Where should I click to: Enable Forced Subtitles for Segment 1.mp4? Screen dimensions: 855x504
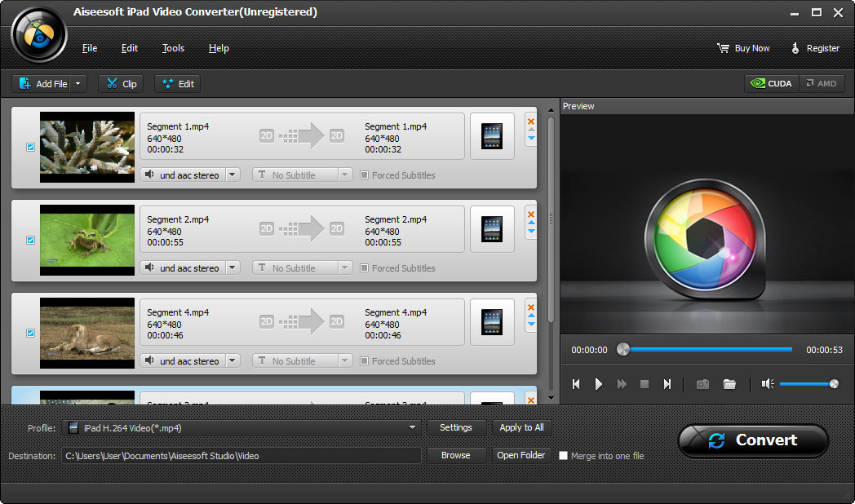point(364,175)
